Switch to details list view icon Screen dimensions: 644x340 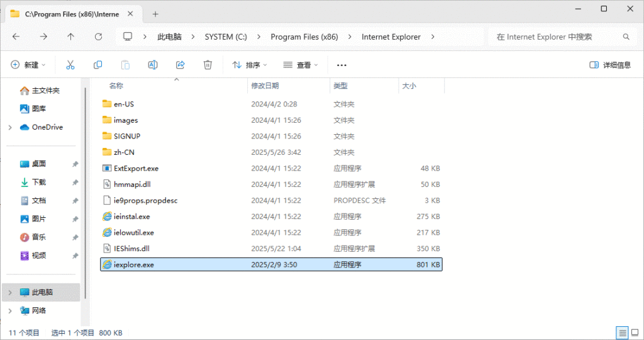click(x=623, y=332)
